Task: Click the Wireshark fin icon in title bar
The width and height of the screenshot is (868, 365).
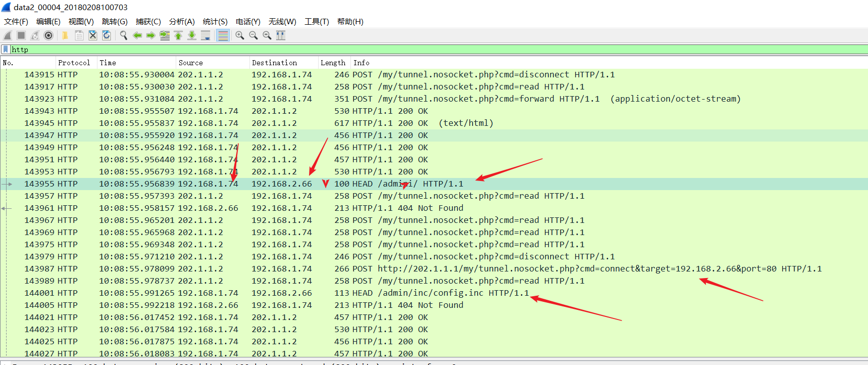Action: click(6, 7)
